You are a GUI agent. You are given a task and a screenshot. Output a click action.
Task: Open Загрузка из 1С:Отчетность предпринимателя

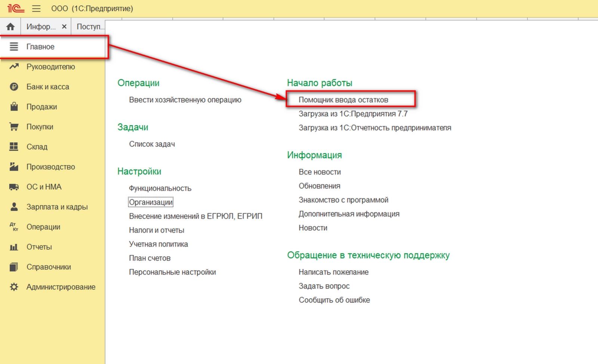[375, 128]
